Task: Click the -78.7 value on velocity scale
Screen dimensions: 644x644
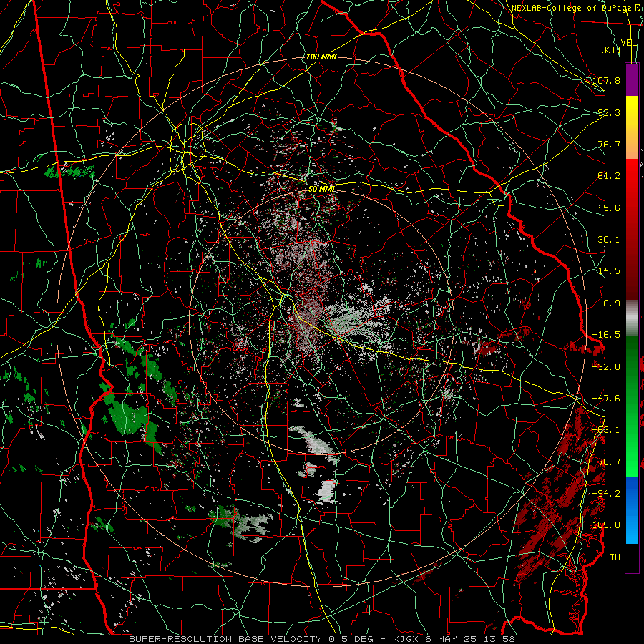Action: 607,462
